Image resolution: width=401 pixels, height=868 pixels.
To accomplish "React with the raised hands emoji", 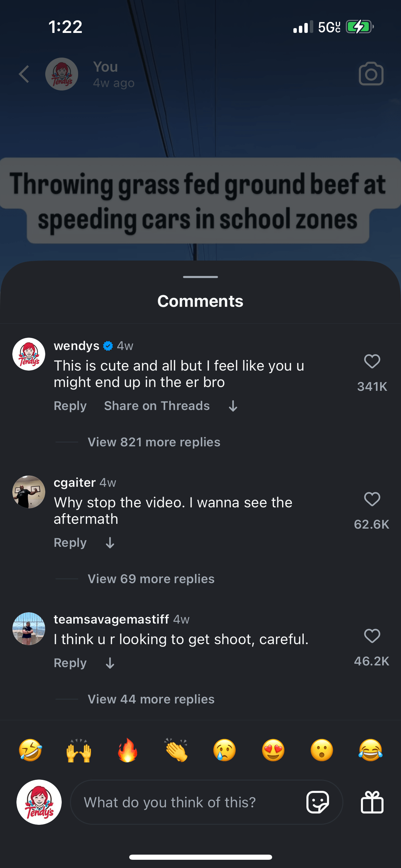I will [x=79, y=750].
